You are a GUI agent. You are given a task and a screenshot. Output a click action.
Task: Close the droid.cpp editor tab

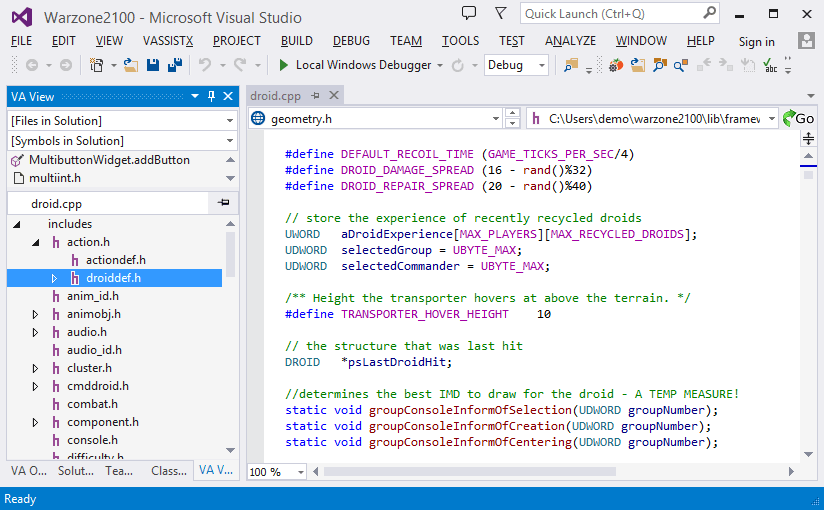334,95
